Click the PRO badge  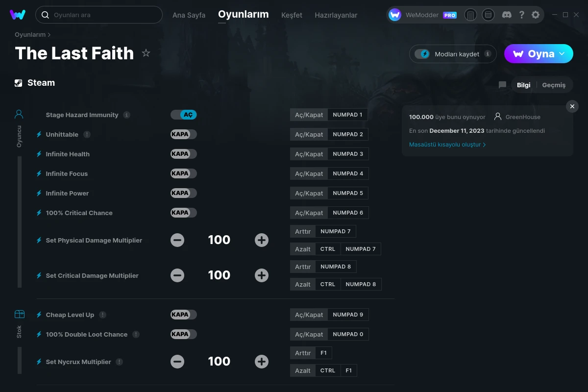[450, 15]
